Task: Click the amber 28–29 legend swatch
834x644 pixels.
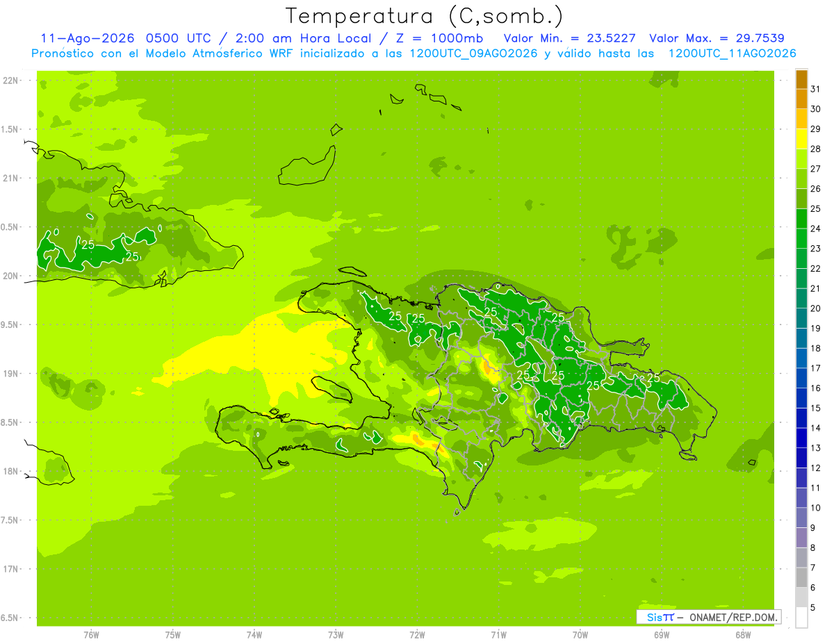Action: click(x=801, y=119)
